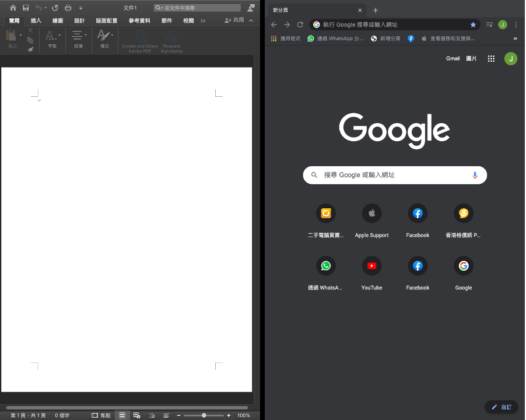Switch to the 常用 ribbon tab
Viewport: 526px width, 420px height.
click(14, 21)
